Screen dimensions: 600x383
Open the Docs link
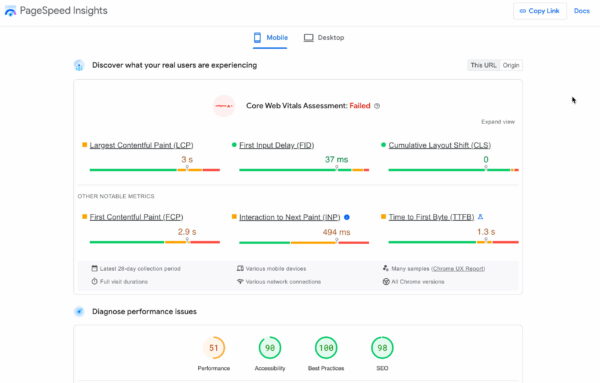click(x=582, y=11)
